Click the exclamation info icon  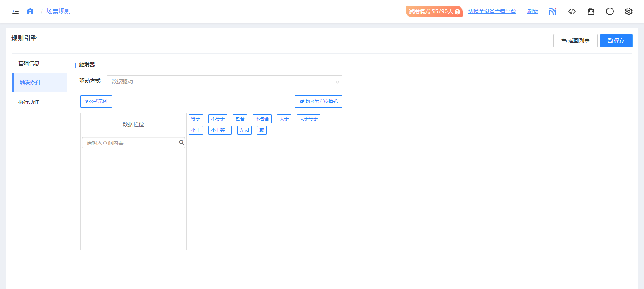610,11
